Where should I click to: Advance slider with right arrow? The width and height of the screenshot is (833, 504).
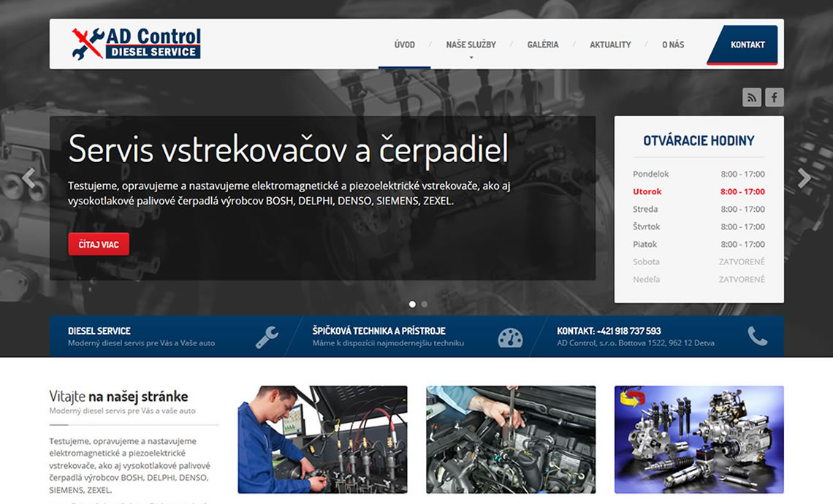pyautogui.click(x=805, y=178)
